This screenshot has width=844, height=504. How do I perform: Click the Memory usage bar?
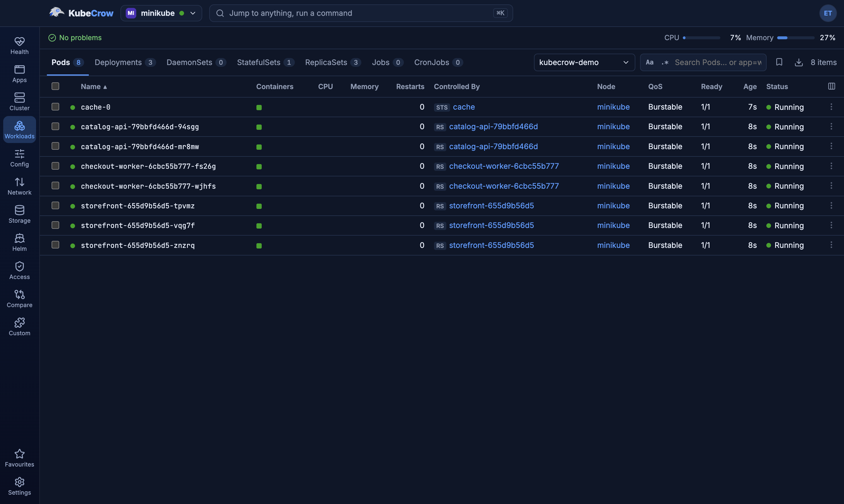pos(795,38)
